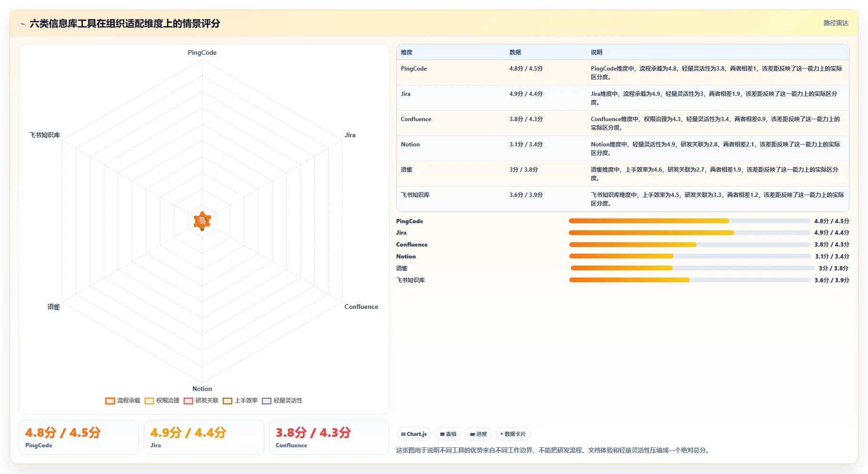Click the PingCode progress bar
Image resolution: width=868 pixels, height=474 pixels.
point(689,221)
